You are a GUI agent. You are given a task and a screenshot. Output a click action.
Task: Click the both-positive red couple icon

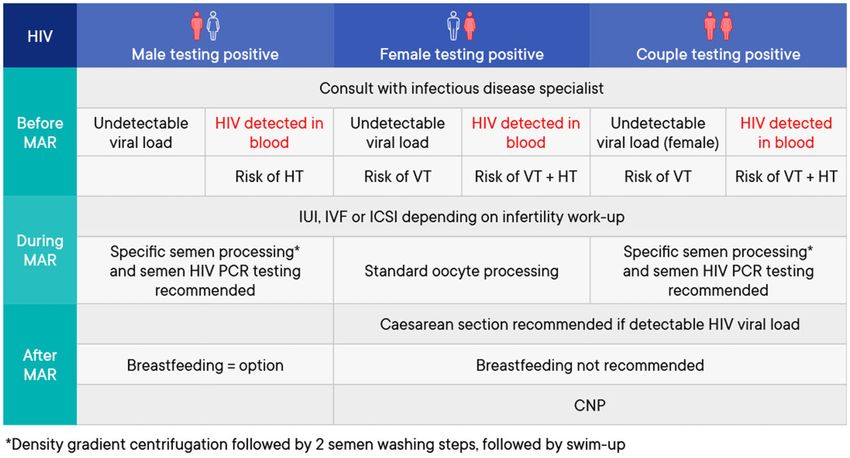pos(718,25)
